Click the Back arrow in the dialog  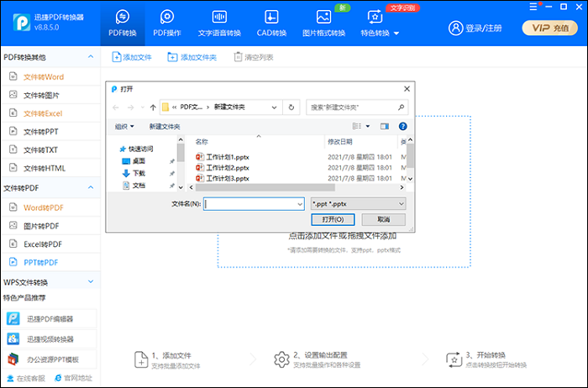(116, 107)
